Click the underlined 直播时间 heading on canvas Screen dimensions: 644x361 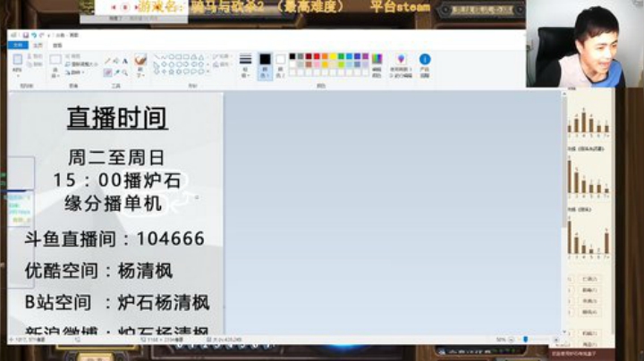point(117,118)
